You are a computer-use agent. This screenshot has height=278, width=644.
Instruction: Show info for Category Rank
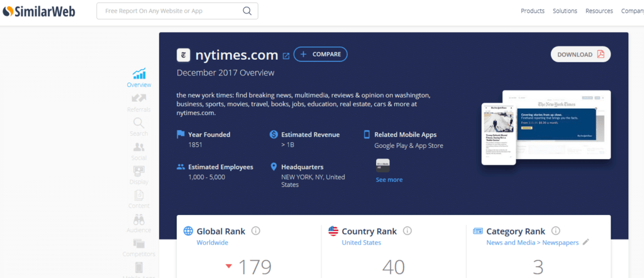pos(556,231)
